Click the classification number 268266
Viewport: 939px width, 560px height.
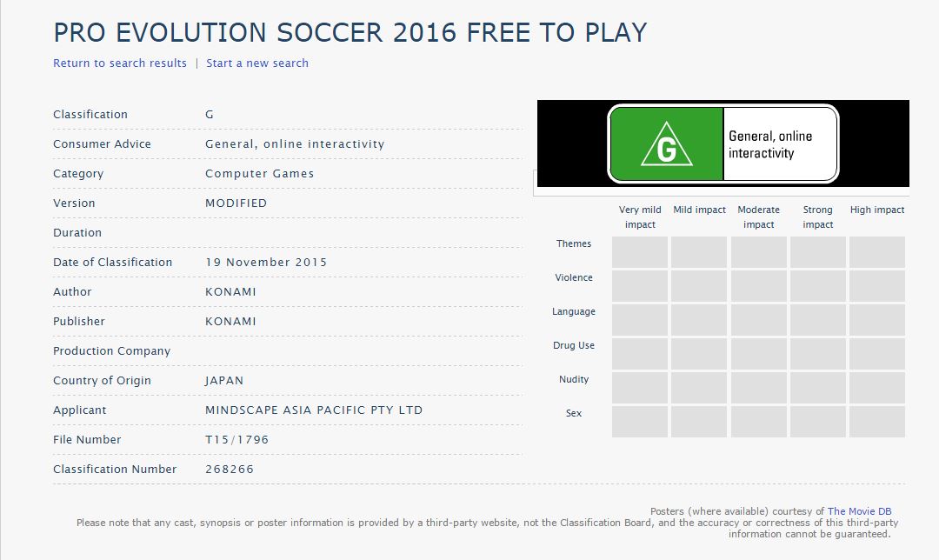tap(230, 469)
